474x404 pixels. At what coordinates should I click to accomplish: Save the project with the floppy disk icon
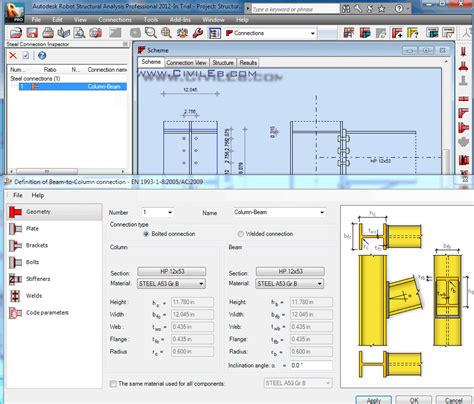[x=32, y=33]
